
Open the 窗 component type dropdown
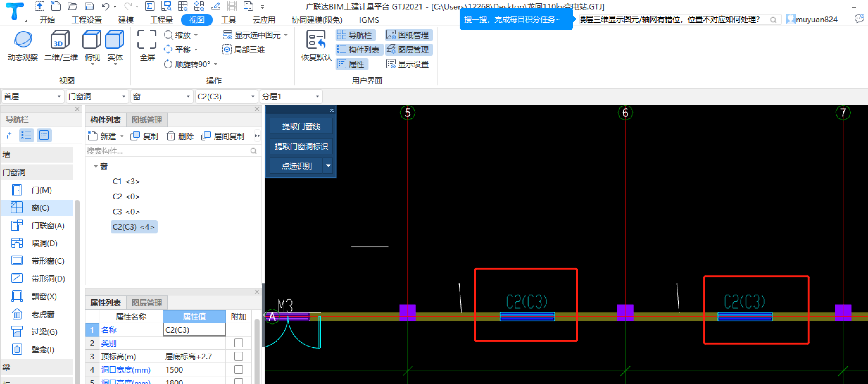click(162, 96)
